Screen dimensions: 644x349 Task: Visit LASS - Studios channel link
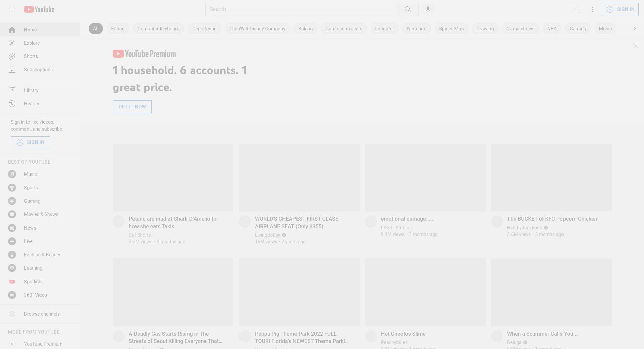point(396,228)
